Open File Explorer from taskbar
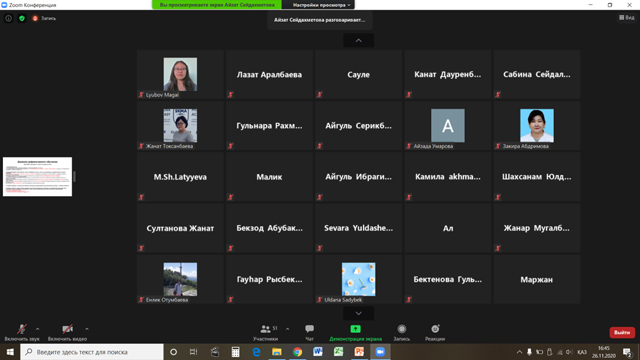 pyautogui.click(x=277, y=352)
